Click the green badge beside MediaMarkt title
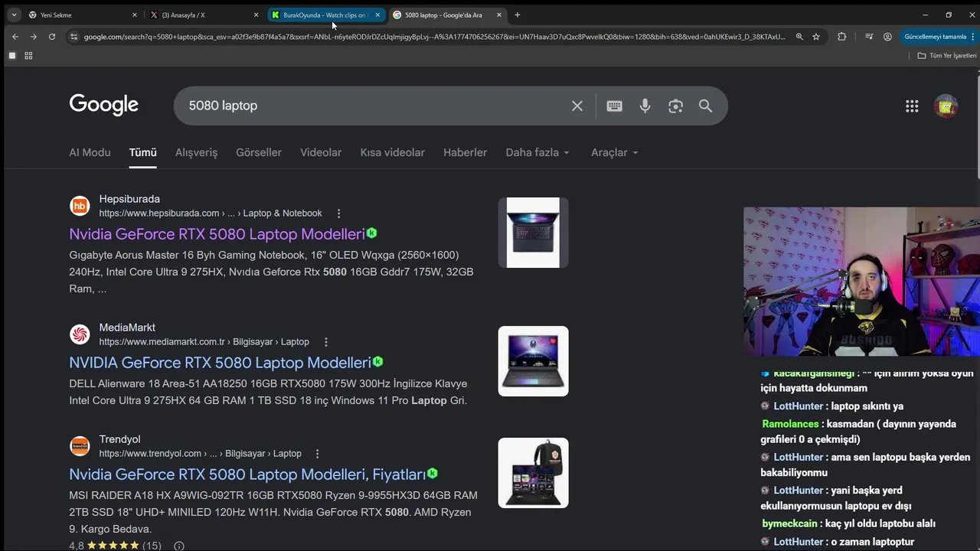 coord(377,361)
